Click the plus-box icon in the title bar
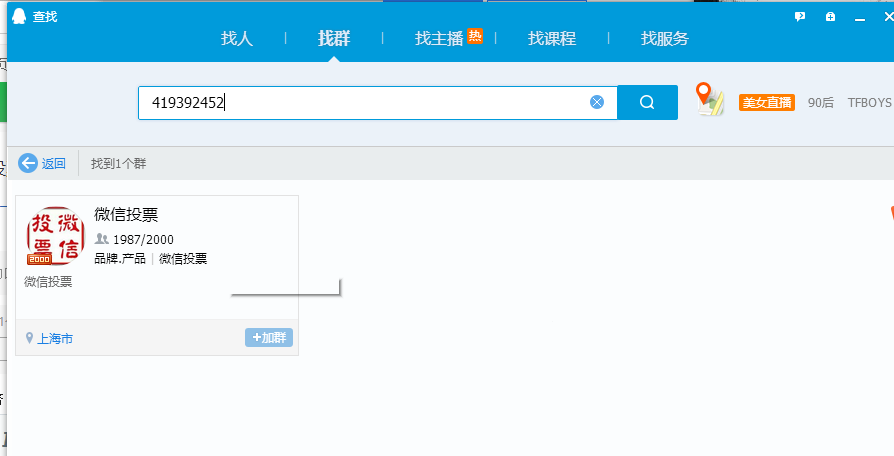The image size is (894, 456). [x=830, y=17]
